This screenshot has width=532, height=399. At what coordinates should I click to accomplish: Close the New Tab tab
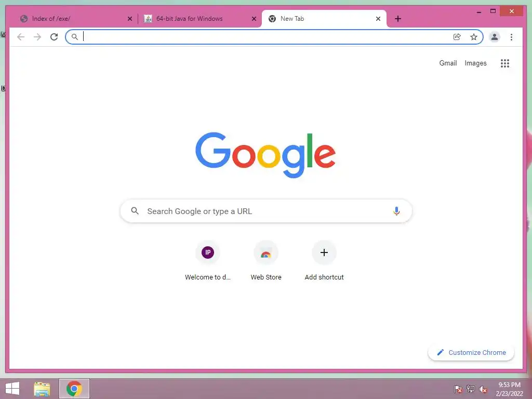(x=378, y=19)
